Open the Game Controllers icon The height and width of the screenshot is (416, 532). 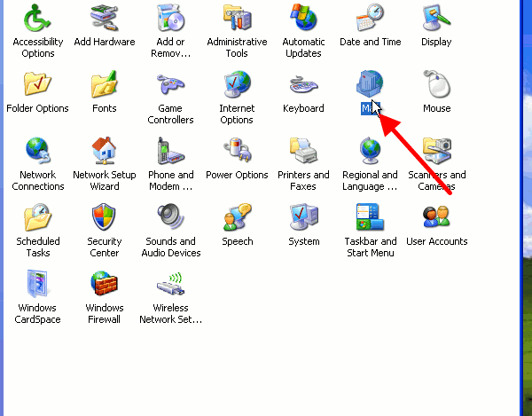point(170,83)
